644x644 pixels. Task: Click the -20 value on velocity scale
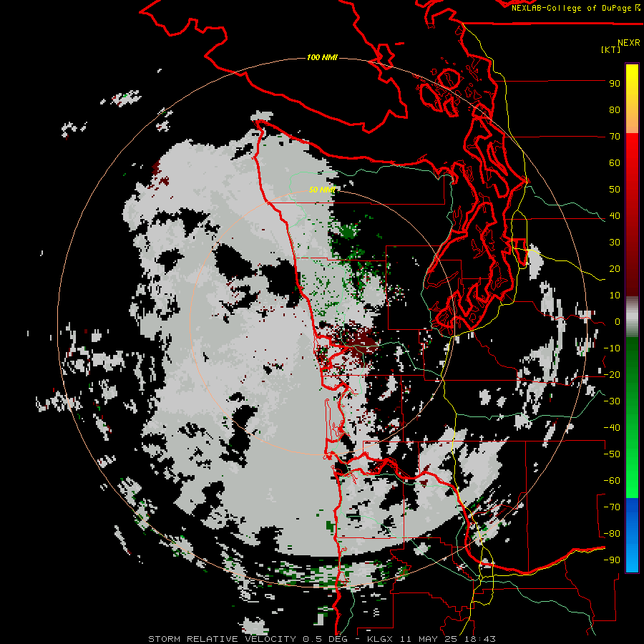click(612, 375)
